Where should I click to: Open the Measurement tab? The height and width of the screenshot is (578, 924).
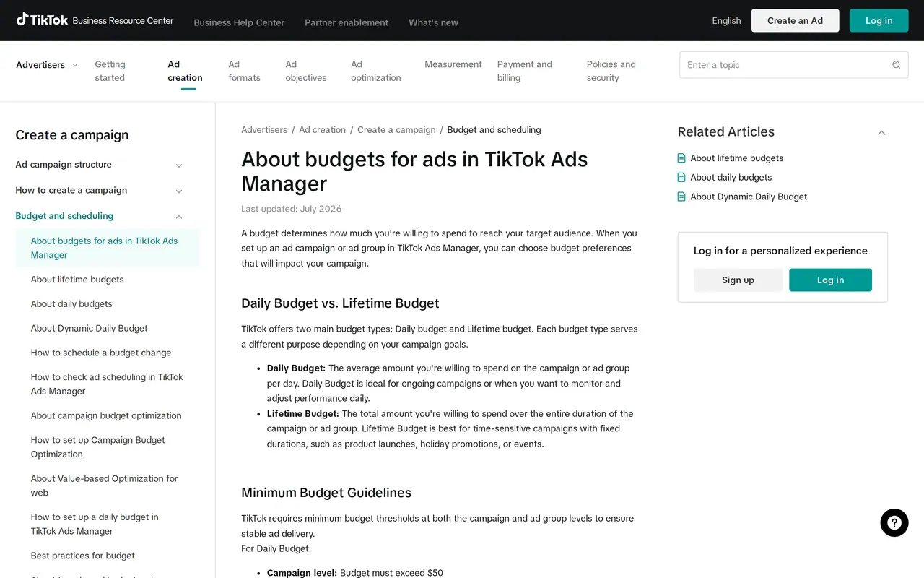click(x=453, y=64)
